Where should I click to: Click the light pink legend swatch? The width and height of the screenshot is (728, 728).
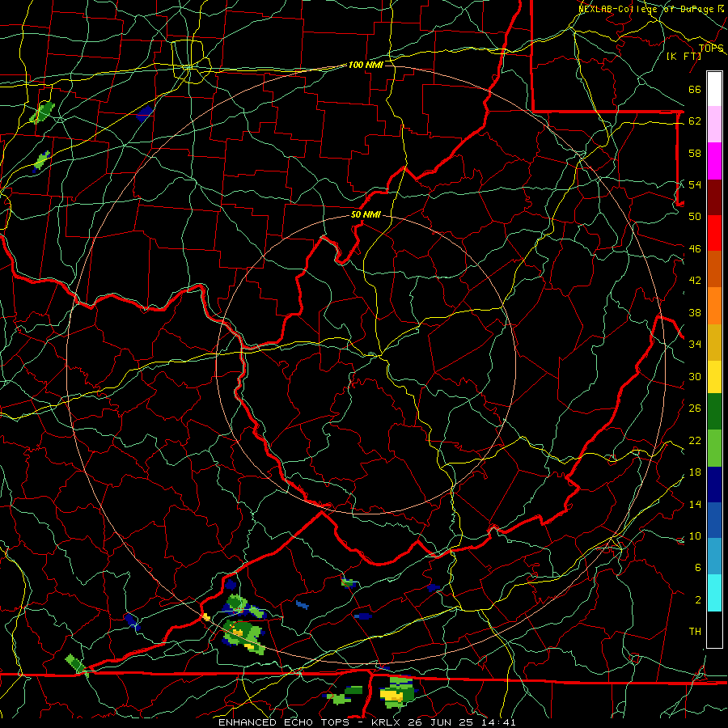tap(714, 124)
